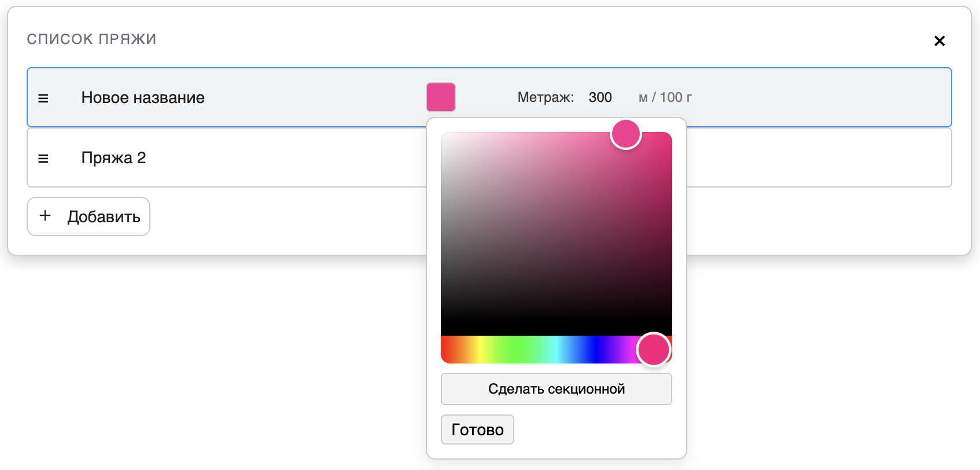Open the pink color swatch
The image size is (980, 470).
tap(441, 97)
